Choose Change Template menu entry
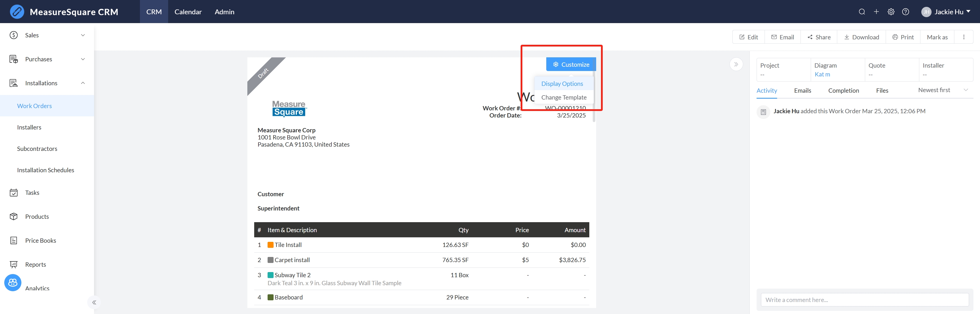This screenshot has width=980, height=314. tap(563, 98)
